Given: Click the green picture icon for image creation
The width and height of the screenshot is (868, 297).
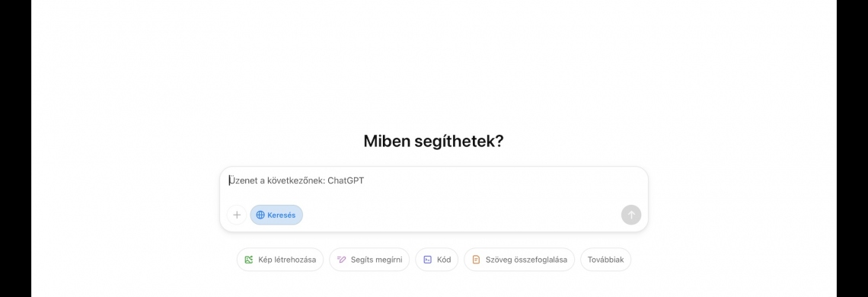Looking at the screenshot, I should (x=249, y=260).
